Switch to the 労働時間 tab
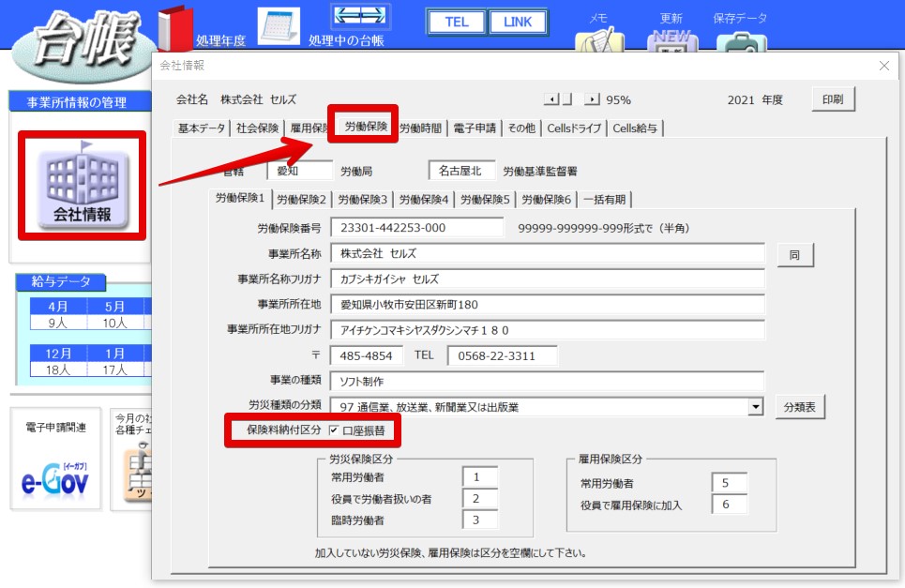Screen dimensions: 905x588 pos(421,128)
